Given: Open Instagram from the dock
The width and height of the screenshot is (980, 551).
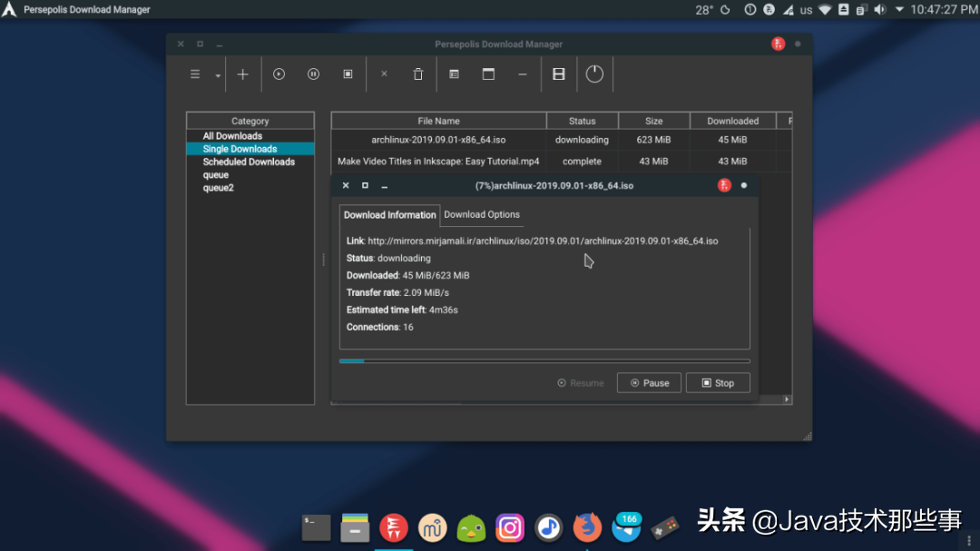Looking at the screenshot, I should (x=510, y=528).
